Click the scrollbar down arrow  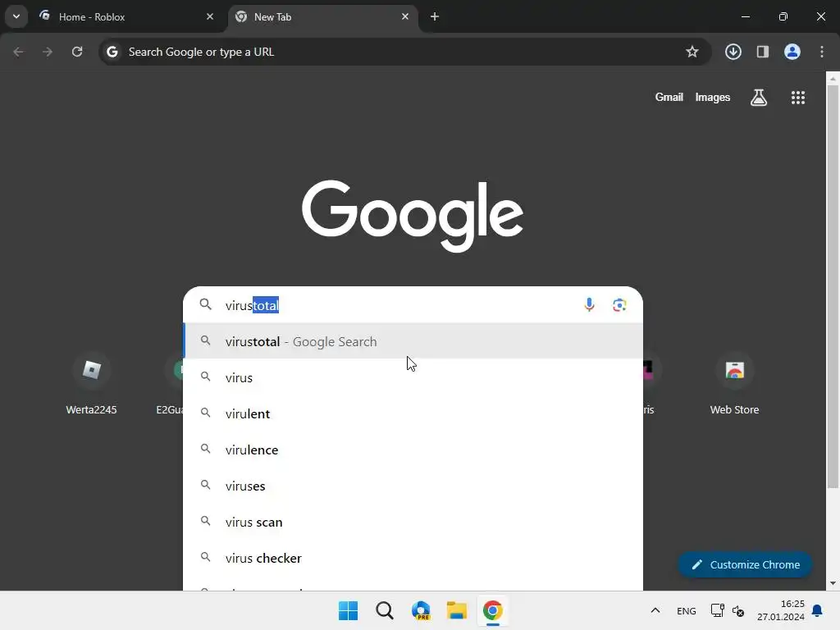(x=833, y=583)
